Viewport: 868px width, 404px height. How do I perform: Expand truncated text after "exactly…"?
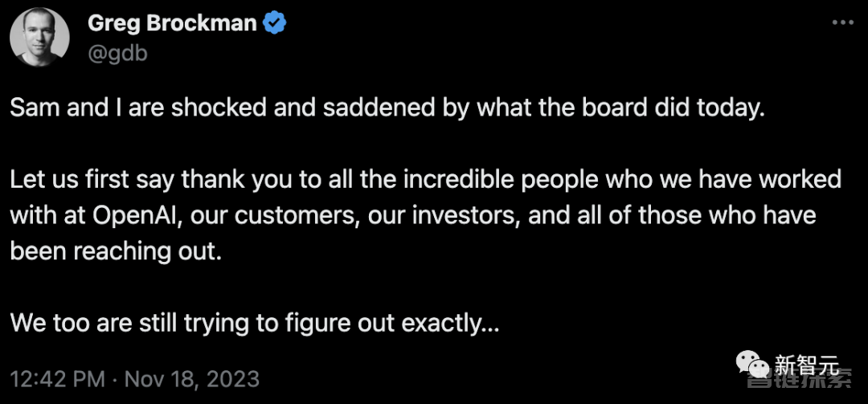pos(489,324)
